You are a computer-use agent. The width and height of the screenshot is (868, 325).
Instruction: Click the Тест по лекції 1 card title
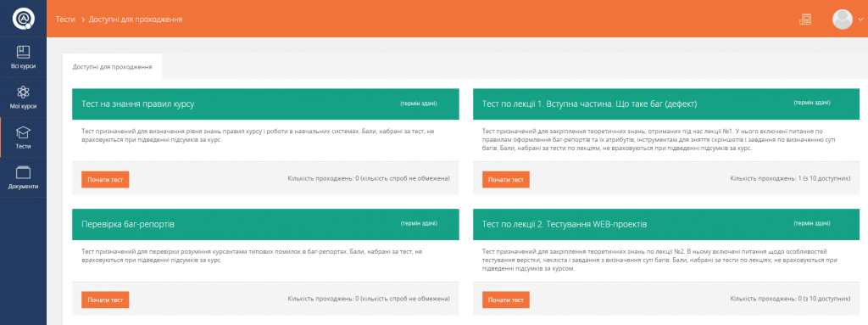590,104
